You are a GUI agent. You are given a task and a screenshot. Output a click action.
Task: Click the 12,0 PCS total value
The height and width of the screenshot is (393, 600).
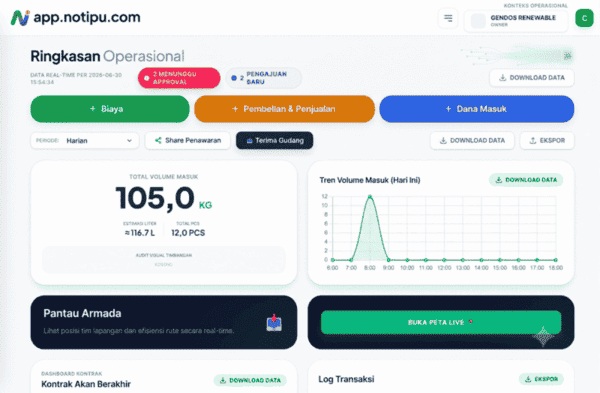pyautogui.click(x=188, y=233)
